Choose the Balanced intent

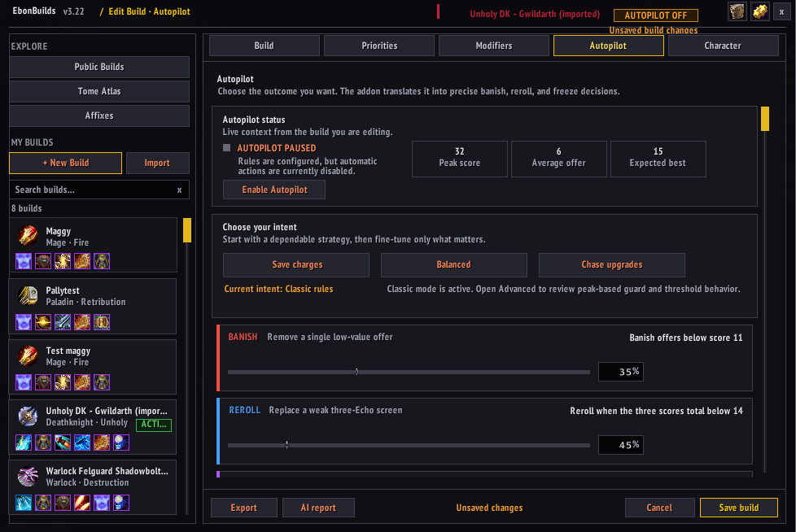click(x=454, y=264)
